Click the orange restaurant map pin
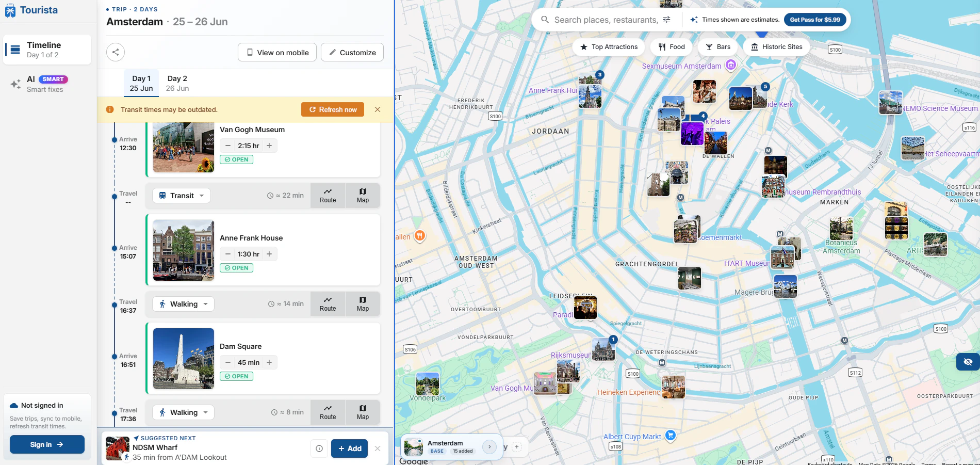 coord(420,236)
